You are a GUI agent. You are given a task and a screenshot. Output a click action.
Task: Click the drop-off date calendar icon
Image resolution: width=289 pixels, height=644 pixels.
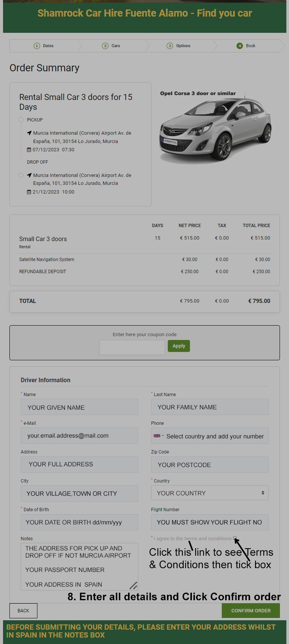29,192
